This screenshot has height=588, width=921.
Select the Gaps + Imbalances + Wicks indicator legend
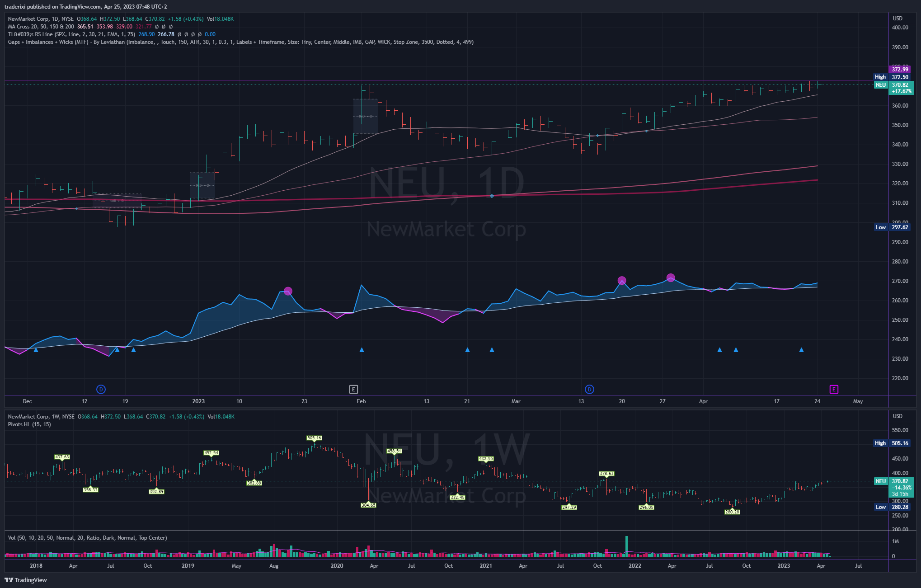pyautogui.click(x=240, y=42)
